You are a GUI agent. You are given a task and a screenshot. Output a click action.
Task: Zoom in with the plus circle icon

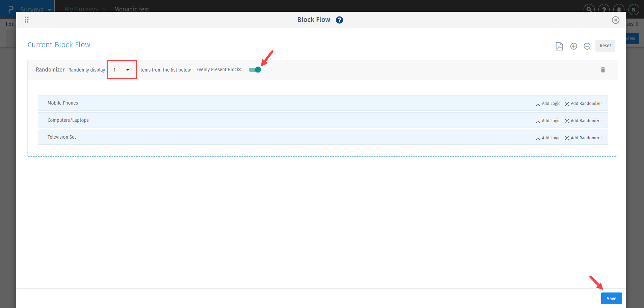click(x=574, y=46)
